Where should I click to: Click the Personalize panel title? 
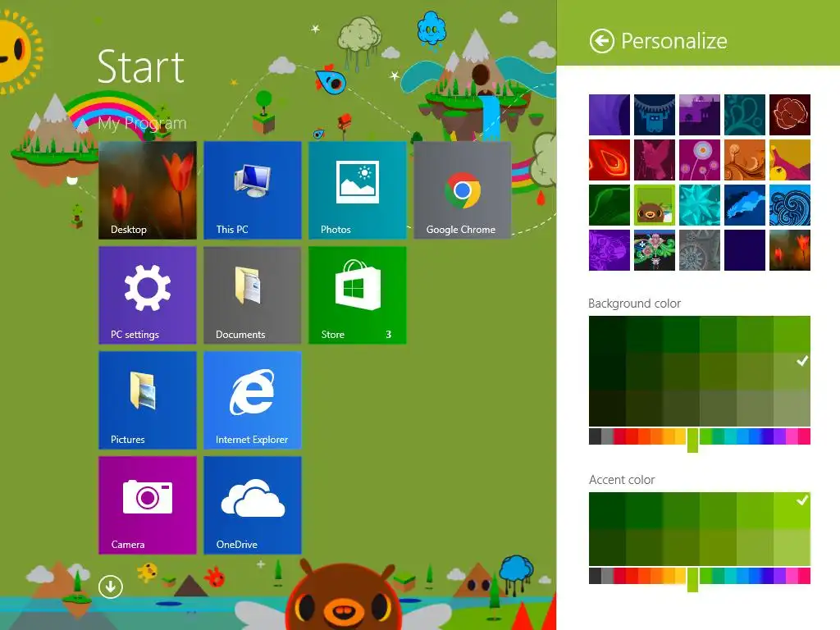pyautogui.click(x=674, y=41)
